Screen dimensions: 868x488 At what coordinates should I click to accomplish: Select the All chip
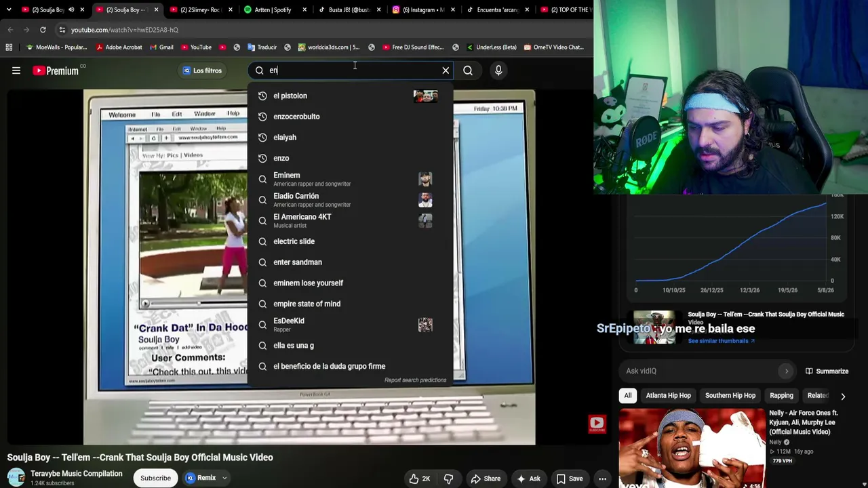click(628, 396)
